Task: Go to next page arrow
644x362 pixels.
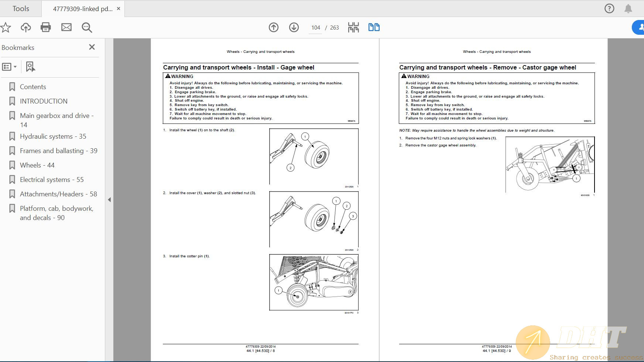Action: (294, 27)
